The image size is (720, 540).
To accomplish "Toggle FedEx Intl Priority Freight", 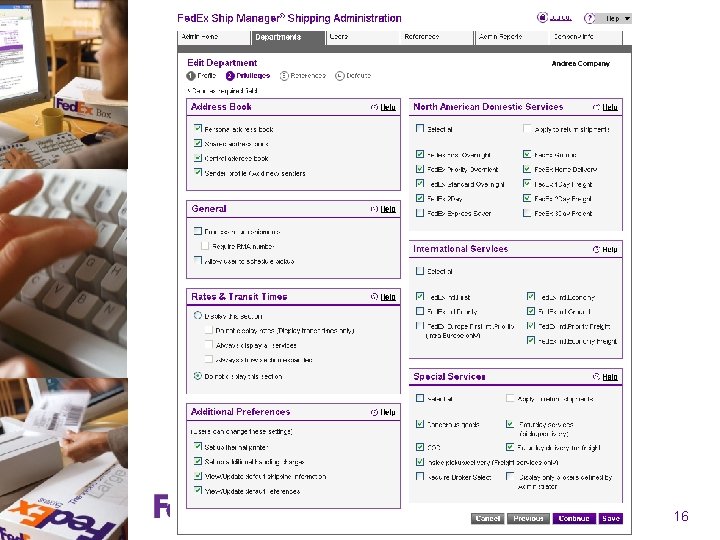I will pyautogui.click(x=531, y=326).
